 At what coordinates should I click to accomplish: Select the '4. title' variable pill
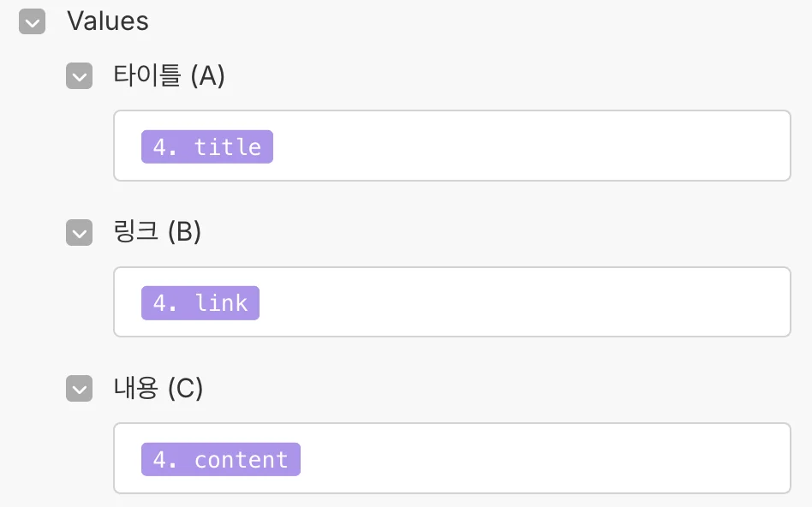point(206,146)
